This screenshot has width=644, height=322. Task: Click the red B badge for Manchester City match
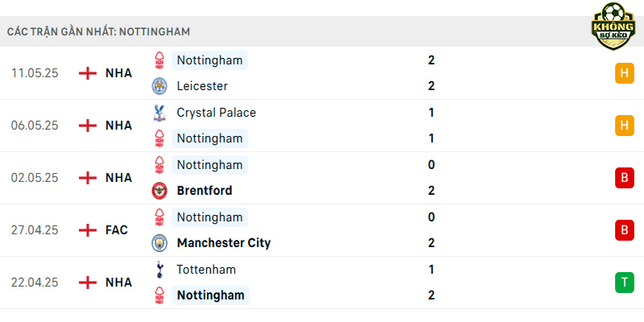pos(625,230)
